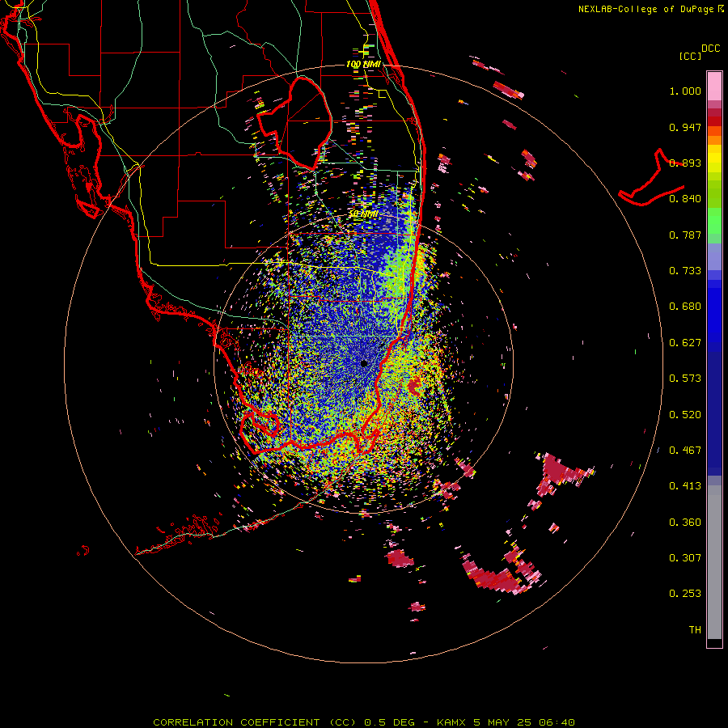Click the 0.360 scale label
Image resolution: width=728 pixels, height=728 pixels.
(685, 523)
